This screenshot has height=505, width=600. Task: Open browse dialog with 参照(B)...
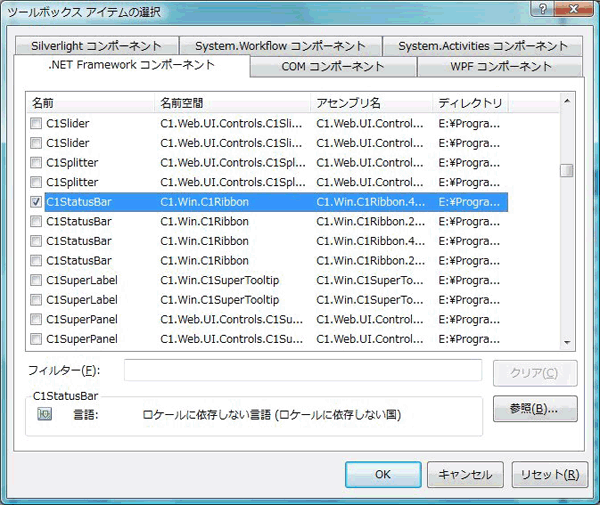[x=535, y=409]
